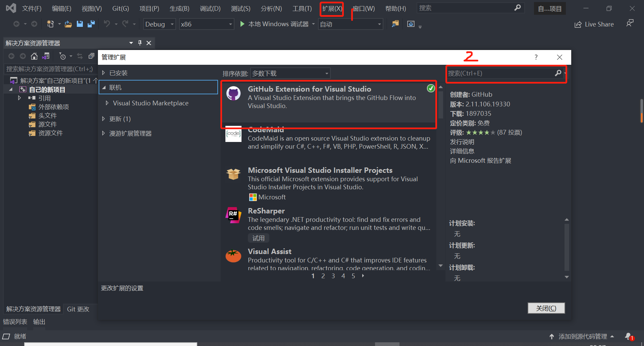Pin the Solution Explorer panel
The image size is (644, 346).
[x=140, y=43]
